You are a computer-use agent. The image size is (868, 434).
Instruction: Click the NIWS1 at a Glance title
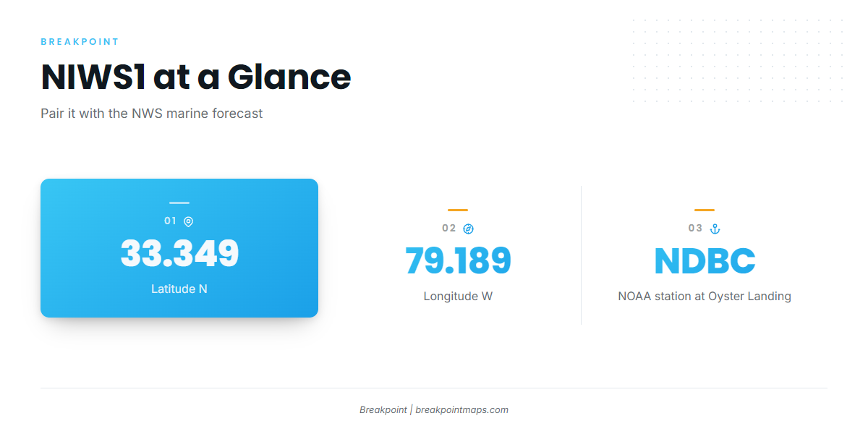pos(196,77)
